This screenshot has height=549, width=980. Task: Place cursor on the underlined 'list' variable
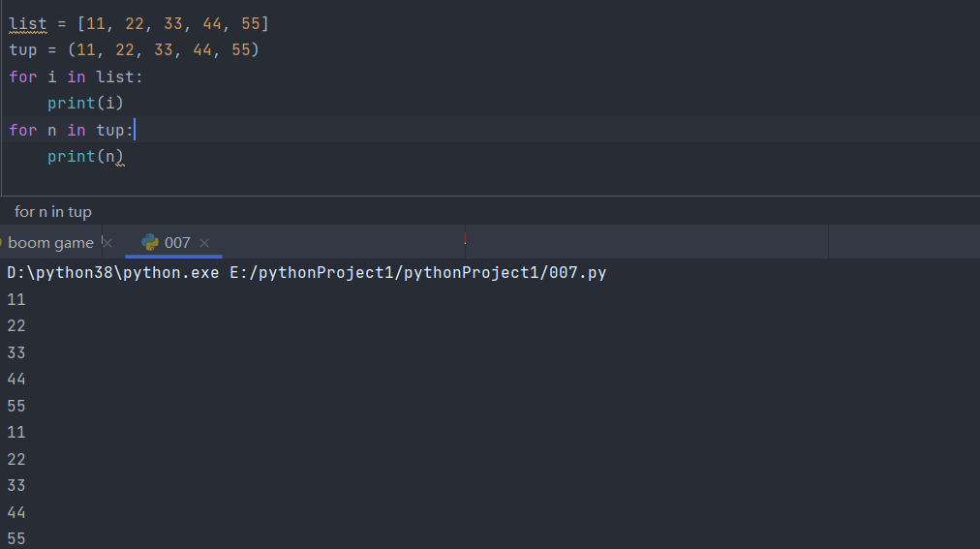click(27, 23)
